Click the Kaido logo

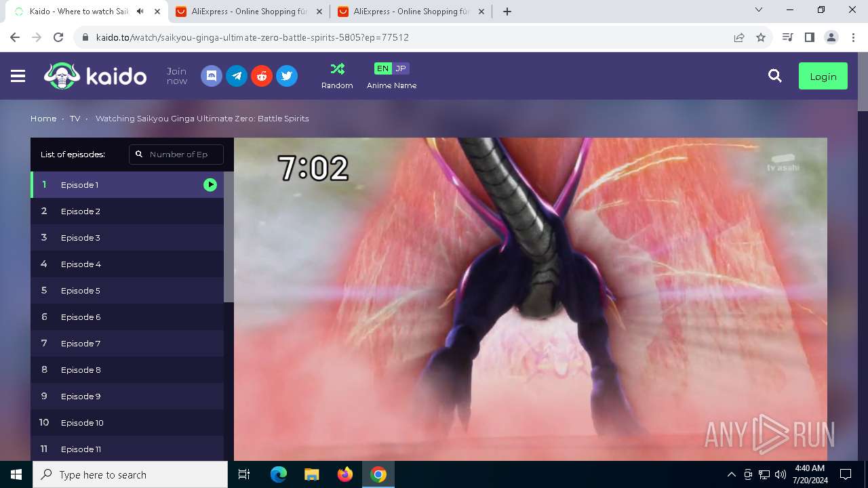tap(96, 76)
